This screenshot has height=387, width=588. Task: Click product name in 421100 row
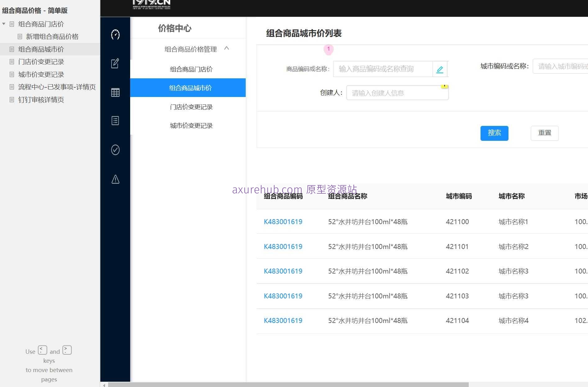pos(368,222)
